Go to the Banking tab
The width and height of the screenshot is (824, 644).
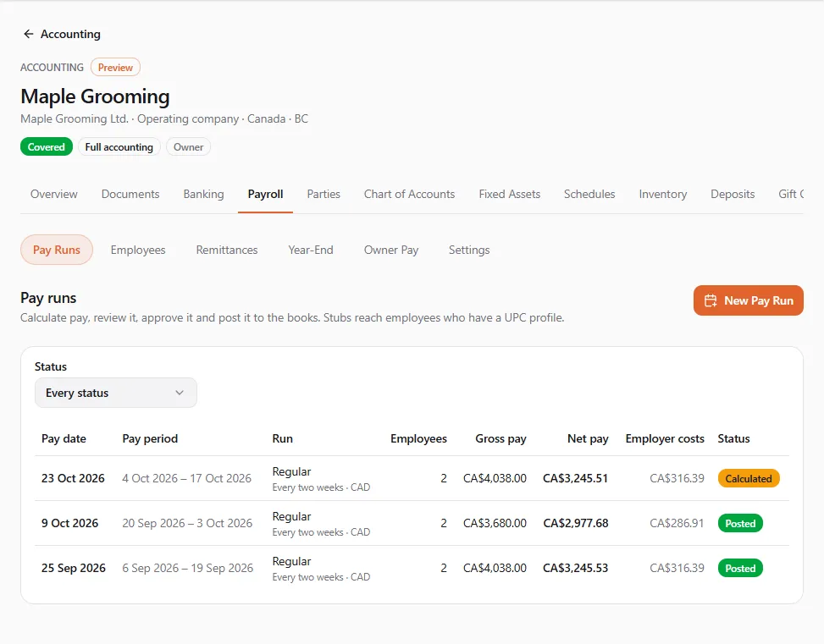203,194
